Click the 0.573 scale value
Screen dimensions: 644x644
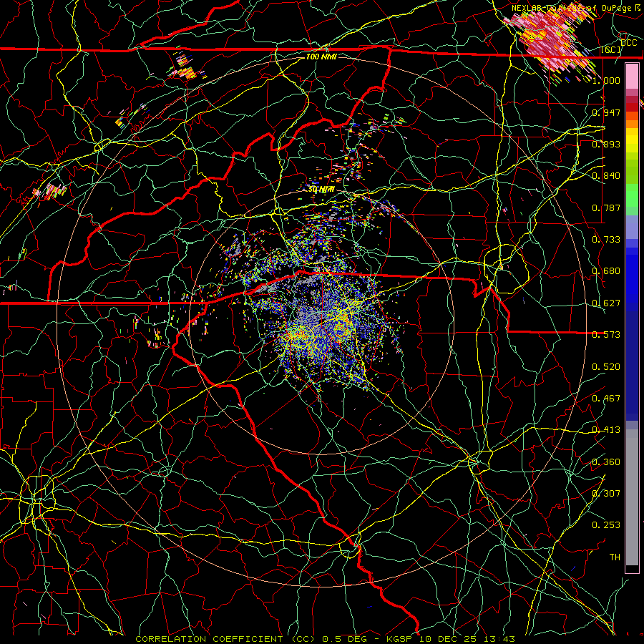click(x=606, y=334)
